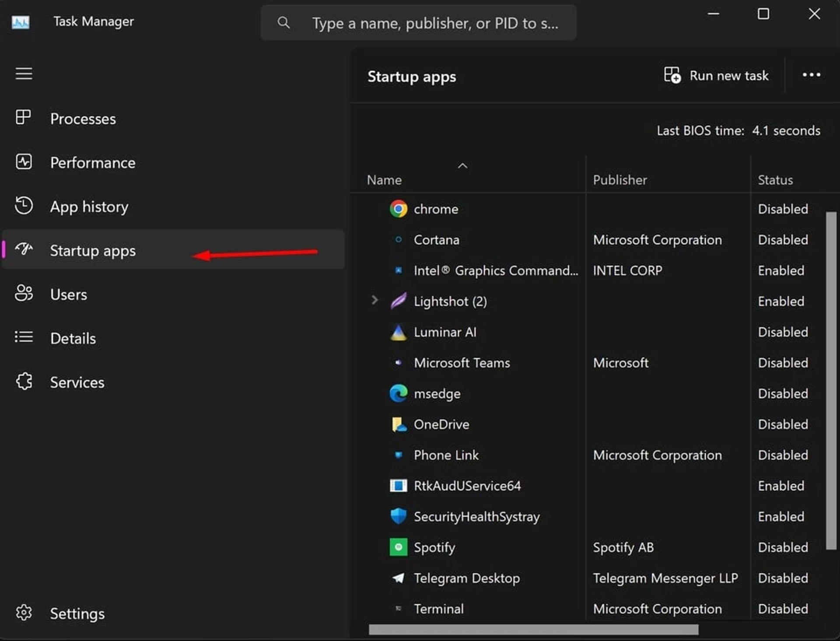
Task: Click the horizontal scrollbar thumb
Action: [534, 629]
